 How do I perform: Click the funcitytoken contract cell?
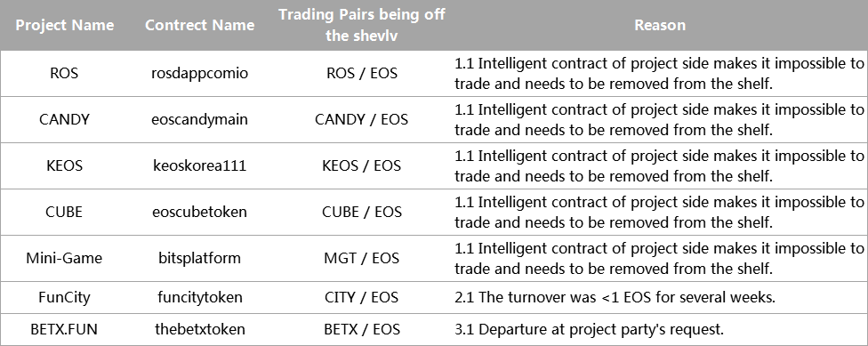199,297
